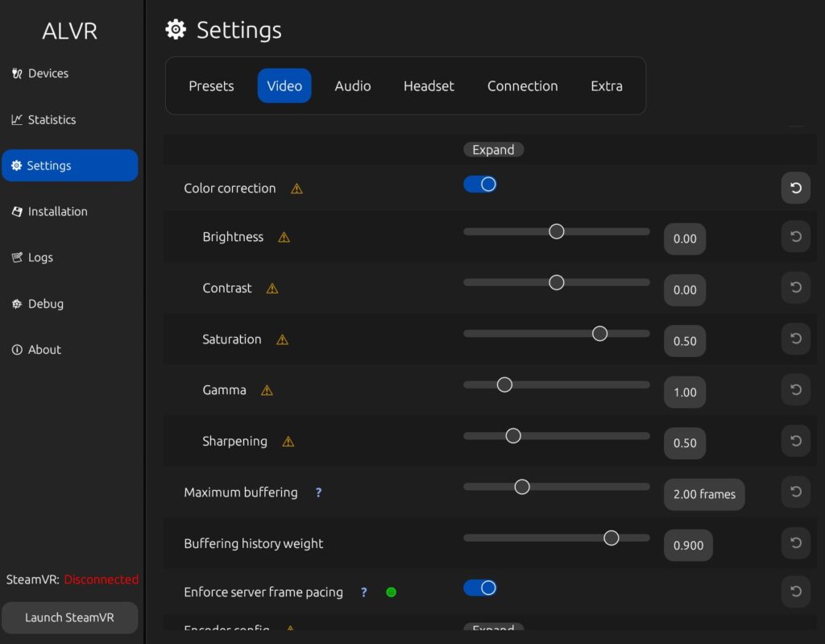Click the Maximum buffering help question mark
Screen dimensions: 825x644
[318, 492]
